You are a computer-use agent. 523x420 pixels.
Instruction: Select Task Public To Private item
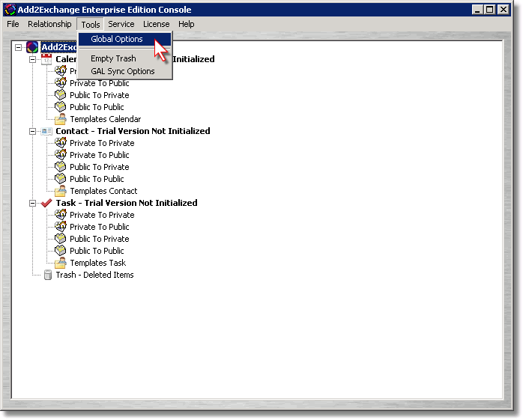tap(100, 240)
